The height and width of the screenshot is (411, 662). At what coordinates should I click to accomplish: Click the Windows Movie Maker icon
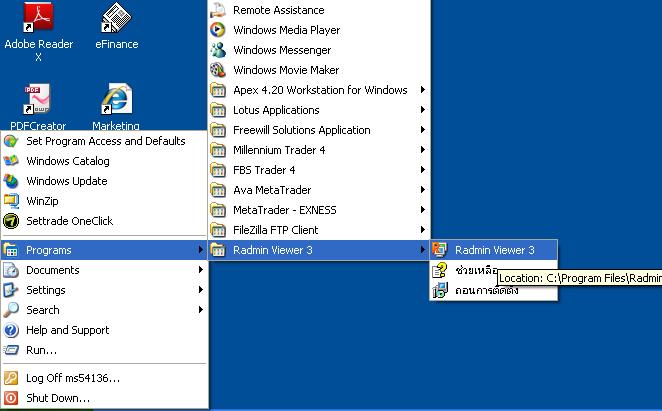218,70
